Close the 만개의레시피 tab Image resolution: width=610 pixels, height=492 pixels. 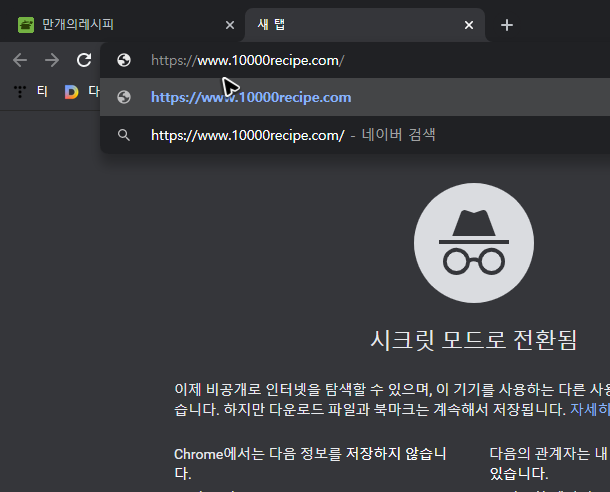click(230, 25)
